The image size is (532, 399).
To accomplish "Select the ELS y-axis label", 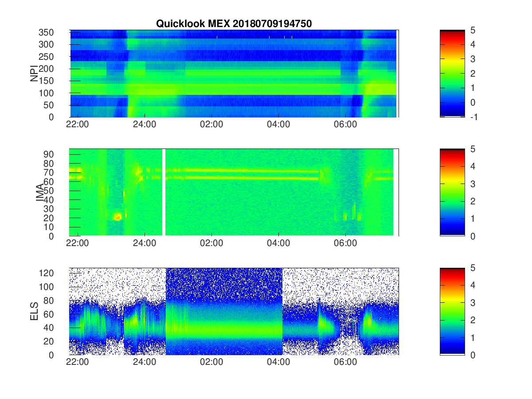I will click(x=34, y=311).
